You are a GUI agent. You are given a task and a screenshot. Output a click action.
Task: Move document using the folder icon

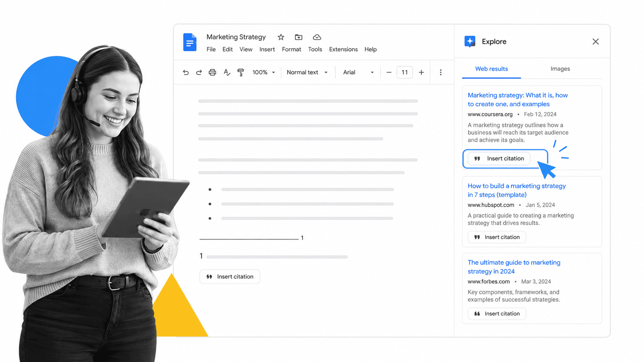point(299,37)
